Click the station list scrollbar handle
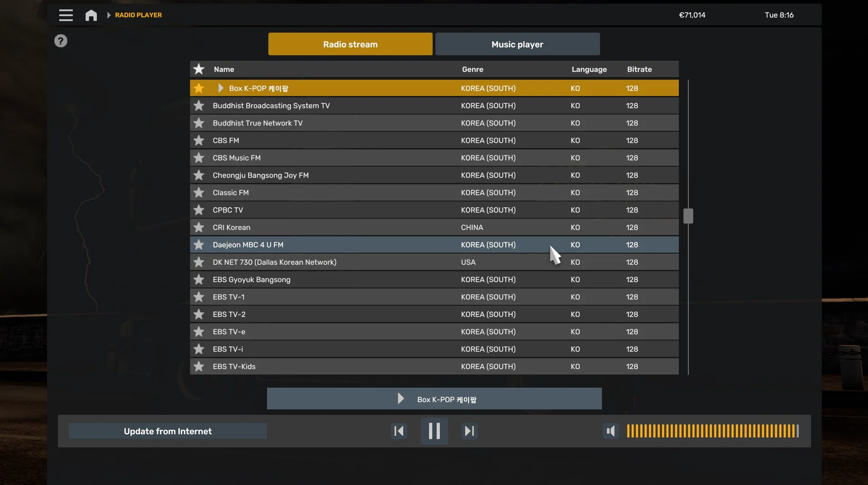Image resolution: width=868 pixels, height=485 pixels. (688, 216)
